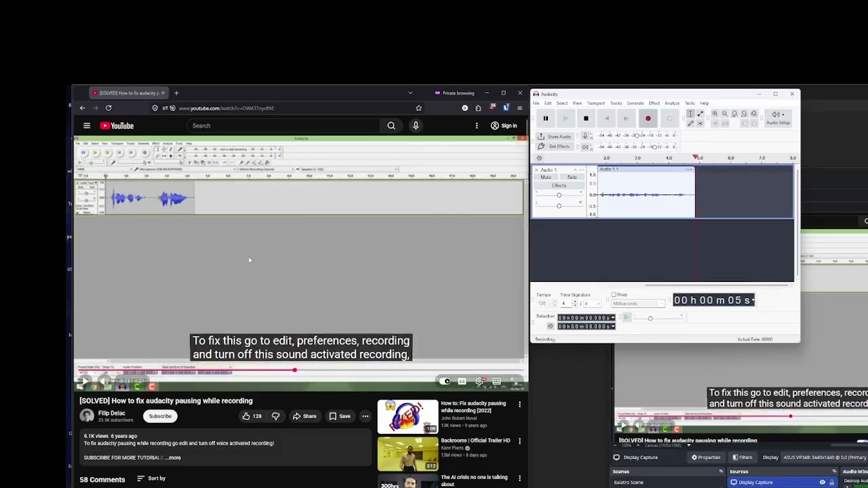Open Audacity Tracks menu
The image size is (868, 488).
[616, 103]
